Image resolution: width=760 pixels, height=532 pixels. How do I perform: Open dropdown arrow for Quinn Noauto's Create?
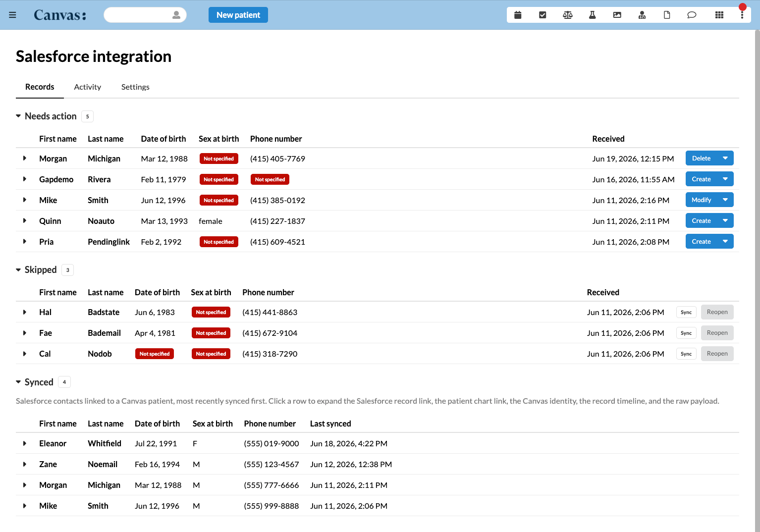click(725, 220)
